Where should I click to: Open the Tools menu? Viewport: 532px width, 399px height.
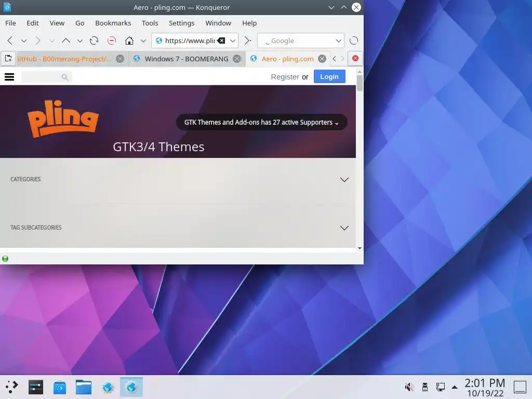[x=150, y=23]
